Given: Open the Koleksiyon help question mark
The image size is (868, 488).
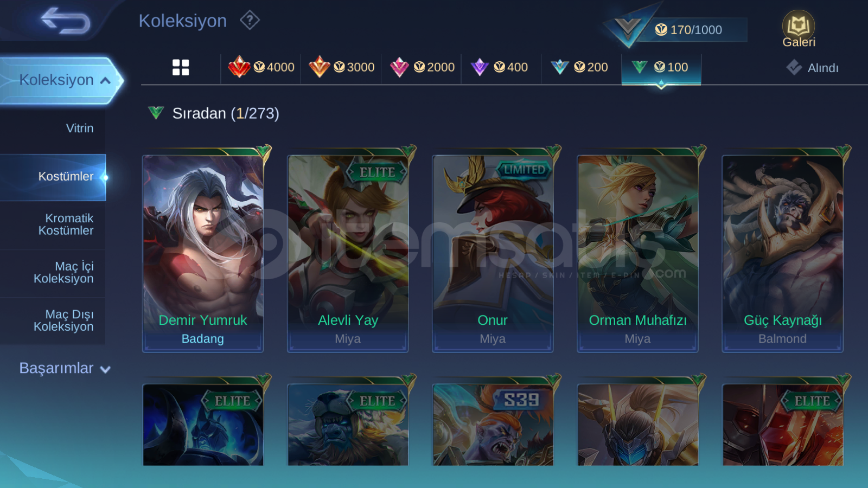Looking at the screenshot, I should coord(250,21).
